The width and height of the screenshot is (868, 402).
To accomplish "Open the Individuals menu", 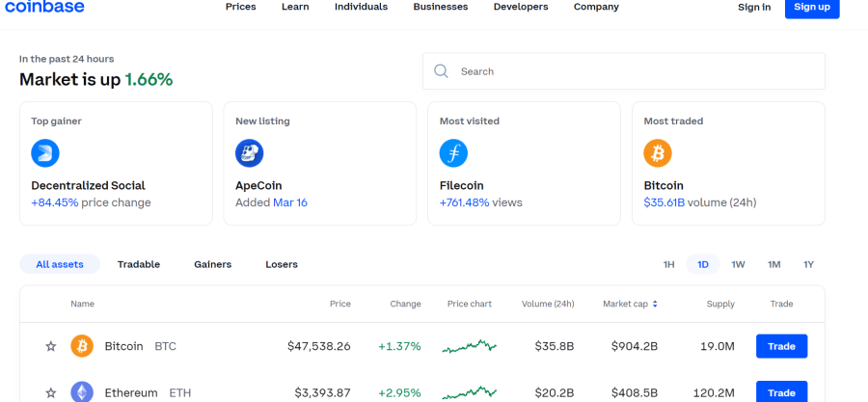I will click(361, 7).
